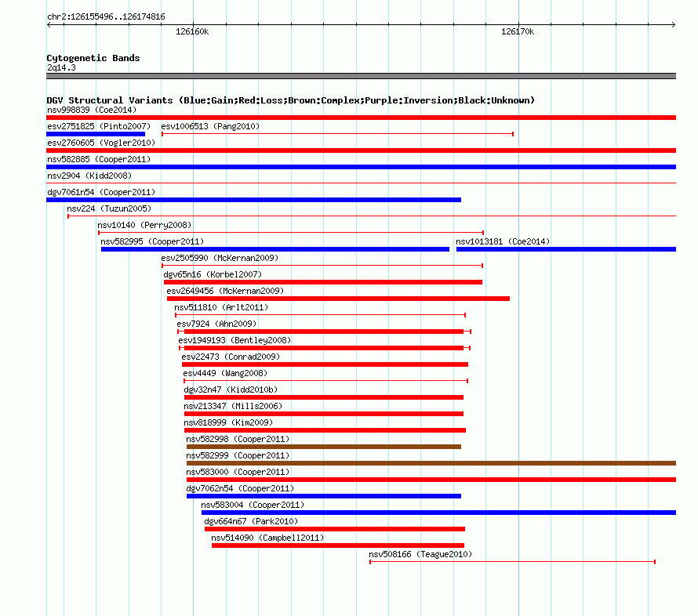Screen dimensions: 698x616
Task: Click the nsv998839 (Coe2014) variant label
Action: (x=92, y=110)
